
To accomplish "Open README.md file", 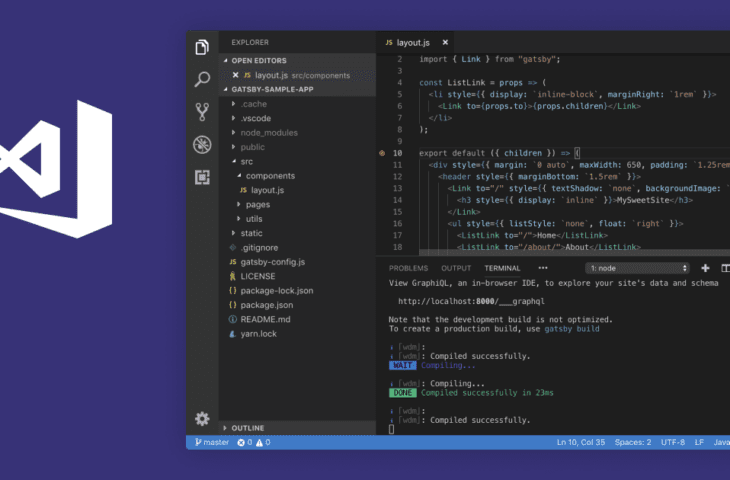I will [297, 319].
